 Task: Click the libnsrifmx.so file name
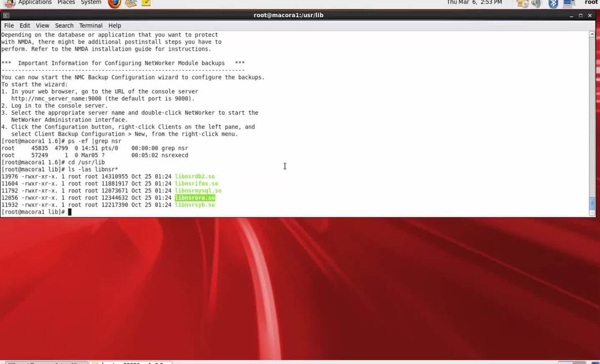196,184
